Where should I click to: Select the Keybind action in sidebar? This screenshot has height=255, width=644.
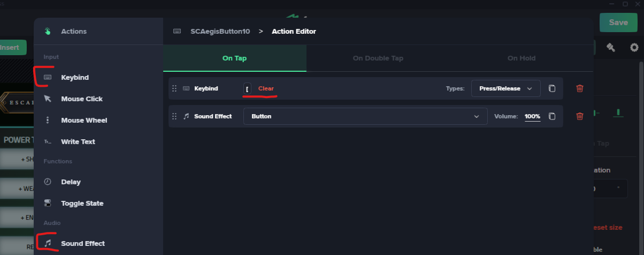pyautogui.click(x=74, y=78)
